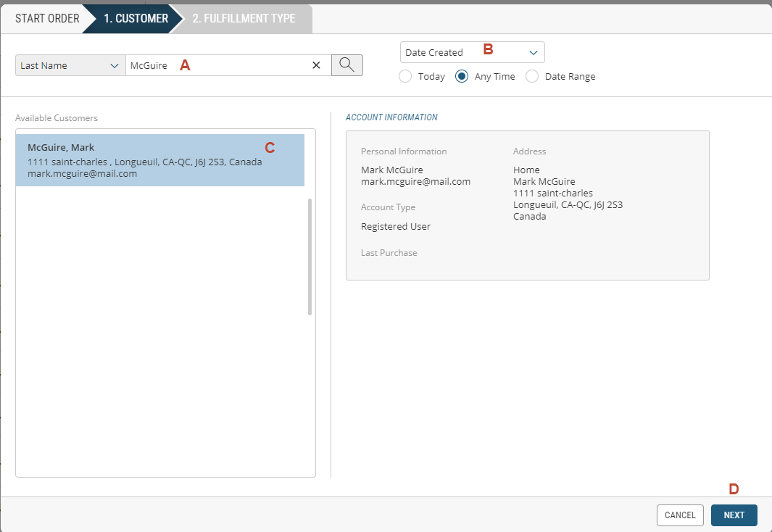Screen dimensions: 772x532
Task: Click the mark.mcguire@mail.com email in Account Information
Action: [415, 182]
